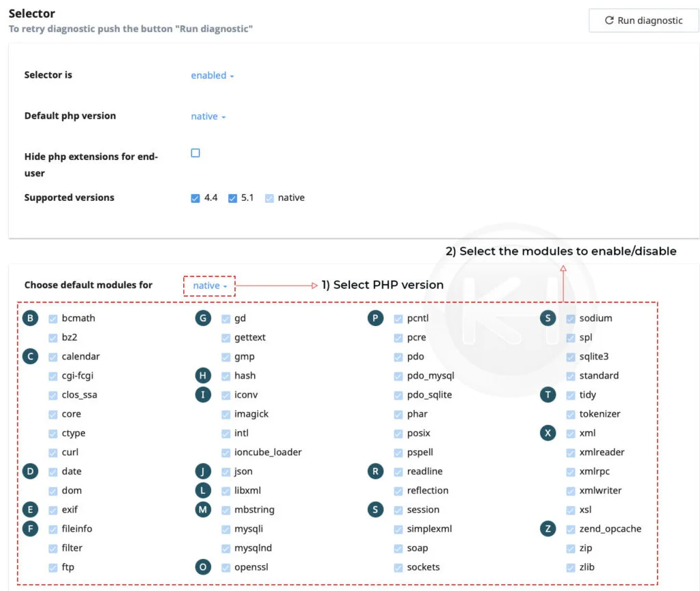Click the R badge next to readline
The height and width of the screenshot is (591, 700).
375,471
